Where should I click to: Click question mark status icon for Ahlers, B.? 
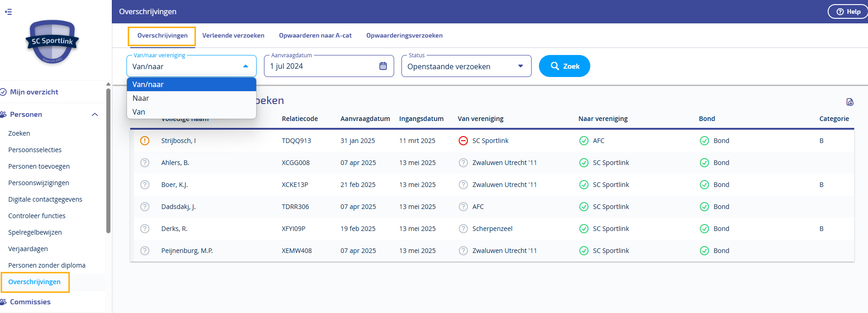[x=145, y=163]
